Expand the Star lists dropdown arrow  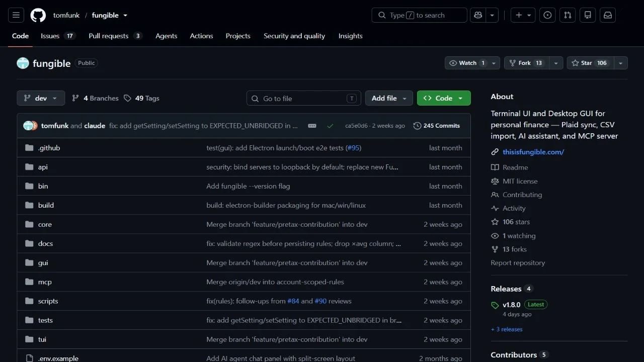point(621,63)
